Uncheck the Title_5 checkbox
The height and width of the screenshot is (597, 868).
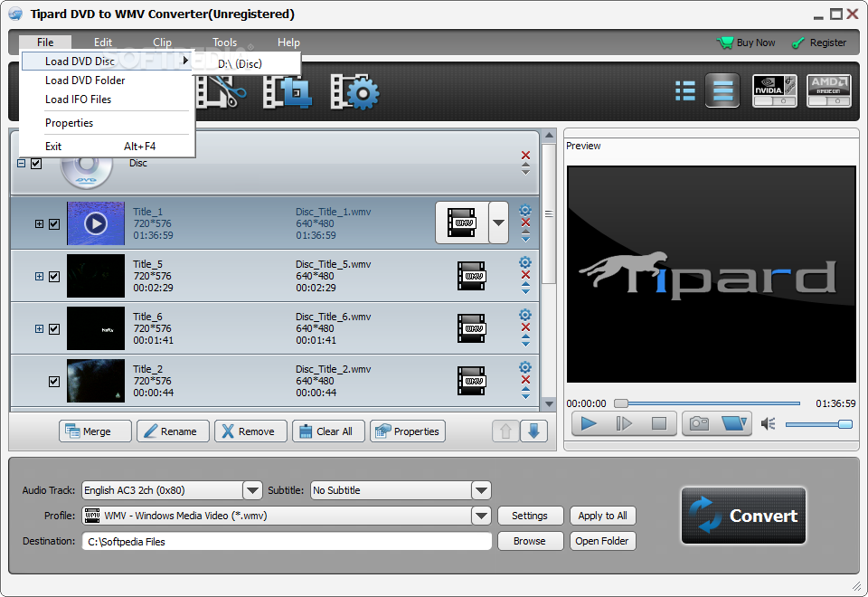point(54,277)
